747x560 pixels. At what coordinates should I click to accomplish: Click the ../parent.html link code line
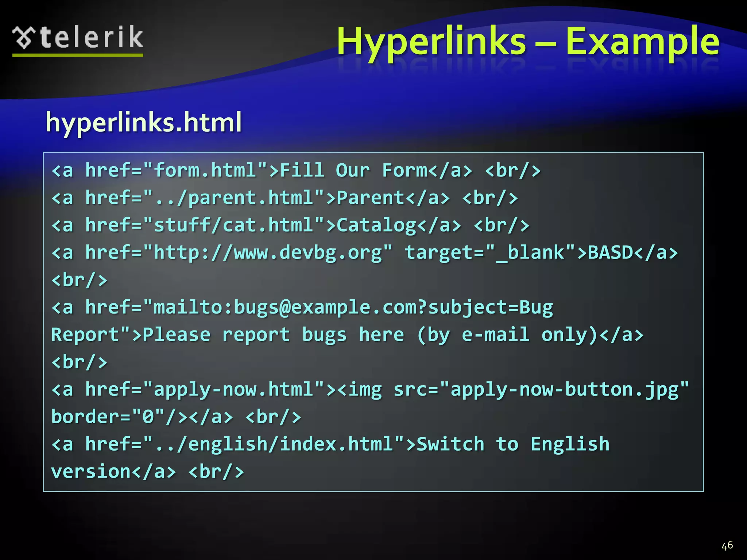285,198
